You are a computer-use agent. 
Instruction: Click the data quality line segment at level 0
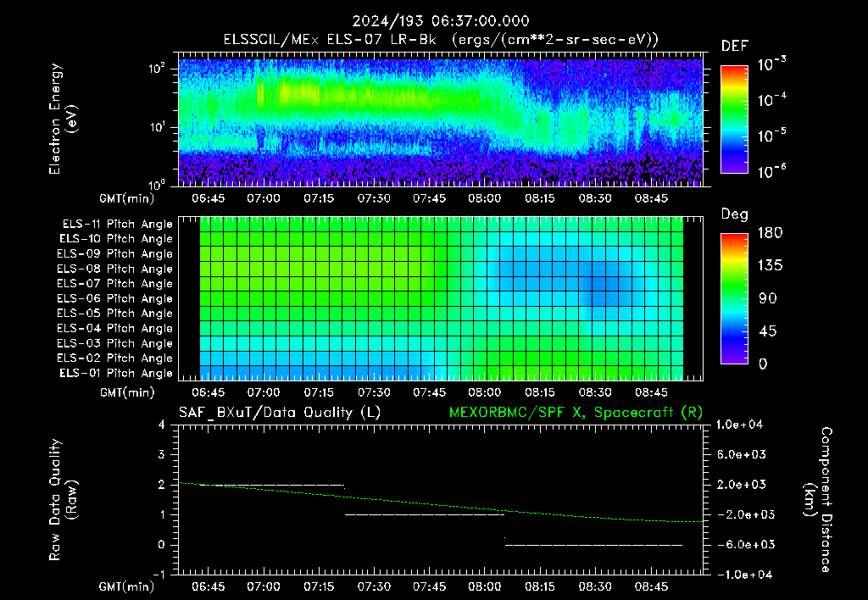593,545
